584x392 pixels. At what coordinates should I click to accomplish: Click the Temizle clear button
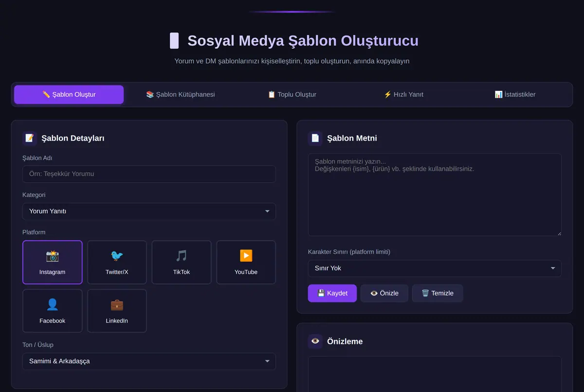tap(438, 293)
